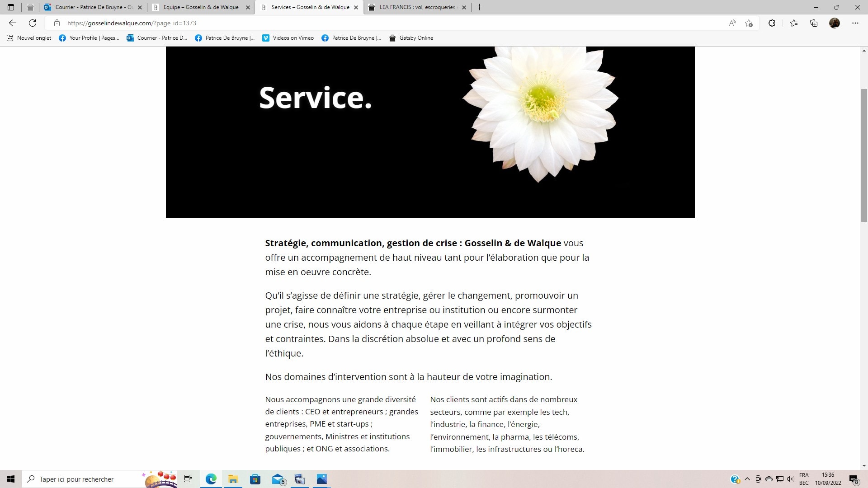Open the Read aloud icon
This screenshot has height=488, width=868.
pyautogui.click(x=732, y=23)
